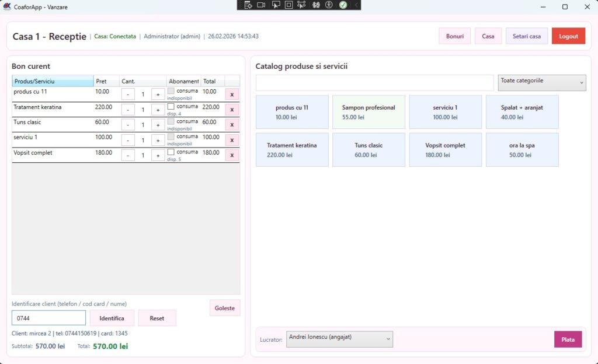The width and height of the screenshot is (598, 364).
Task: Click the green checkmark icon in the top toolbar
Action: [x=343, y=5]
